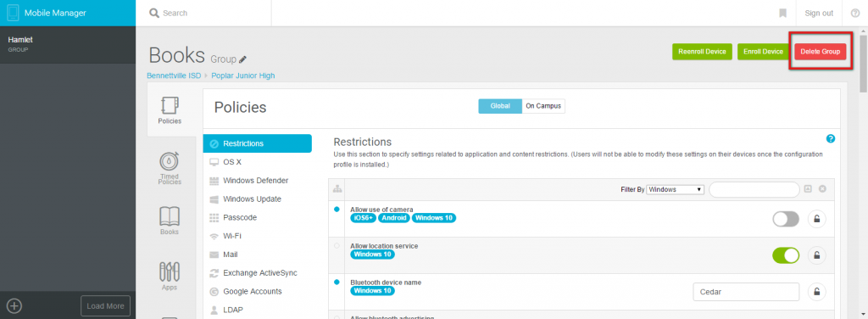The height and width of the screenshot is (319, 868).
Task: Switch to Global policies
Action: coord(500,106)
